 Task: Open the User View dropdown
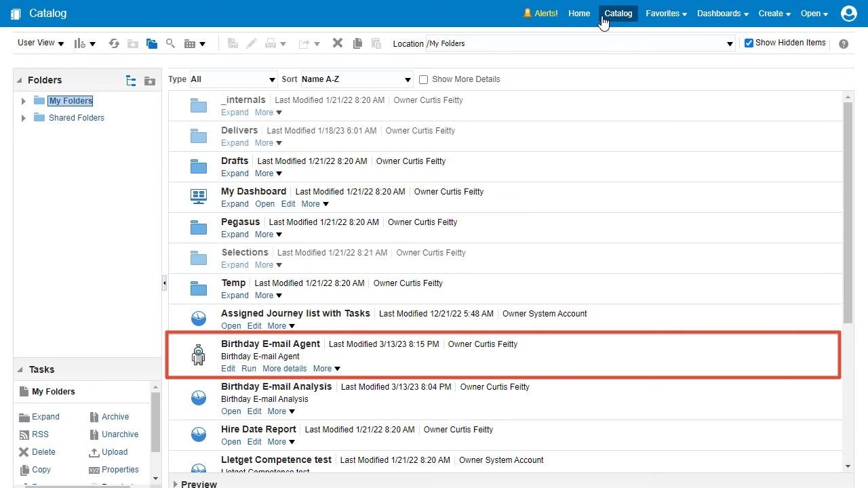[x=41, y=43]
